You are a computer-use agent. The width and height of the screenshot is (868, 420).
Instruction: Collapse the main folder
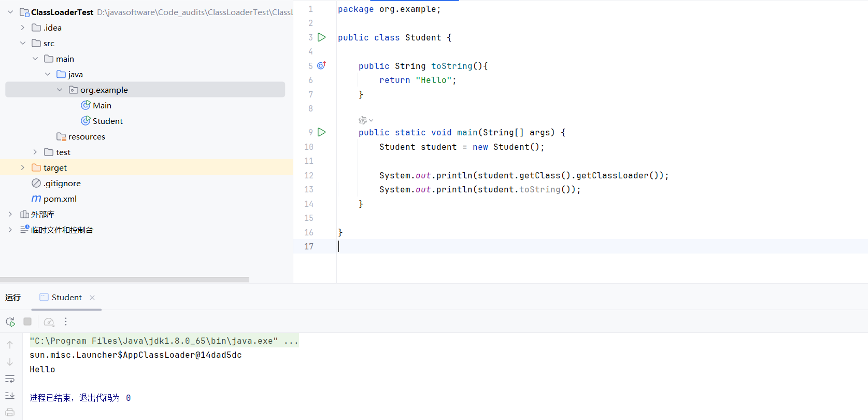35,59
